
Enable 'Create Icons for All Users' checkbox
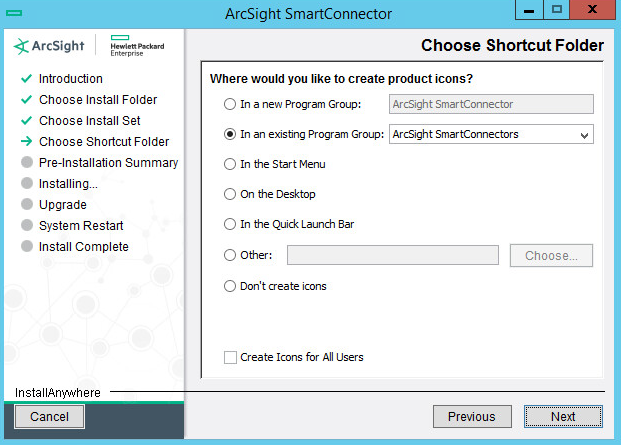point(230,357)
